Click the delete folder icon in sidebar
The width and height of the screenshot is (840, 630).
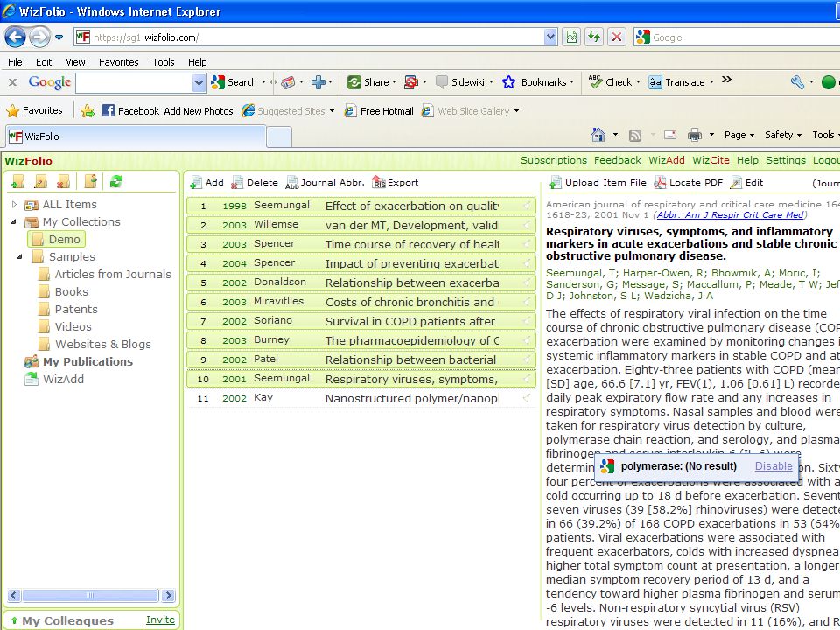click(63, 182)
